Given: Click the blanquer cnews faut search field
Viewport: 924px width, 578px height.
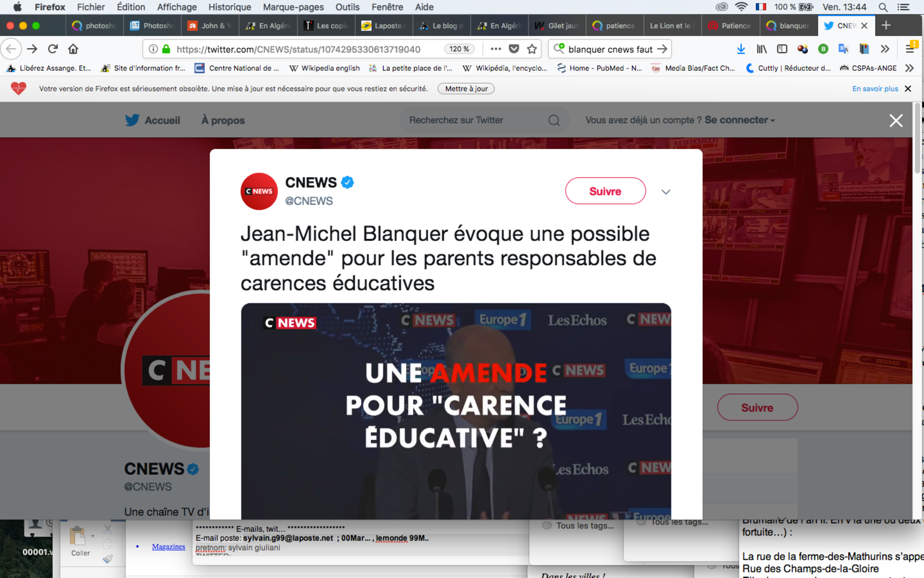Looking at the screenshot, I should point(610,49).
